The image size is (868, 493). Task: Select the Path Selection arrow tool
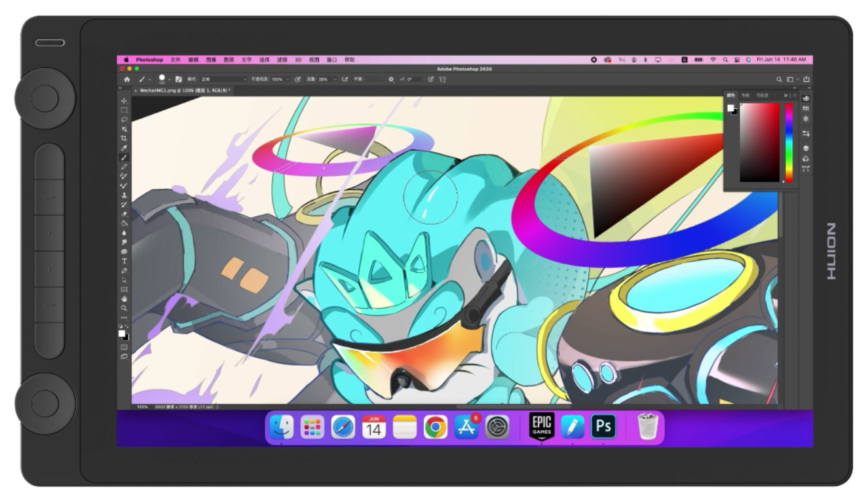point(124,280)
